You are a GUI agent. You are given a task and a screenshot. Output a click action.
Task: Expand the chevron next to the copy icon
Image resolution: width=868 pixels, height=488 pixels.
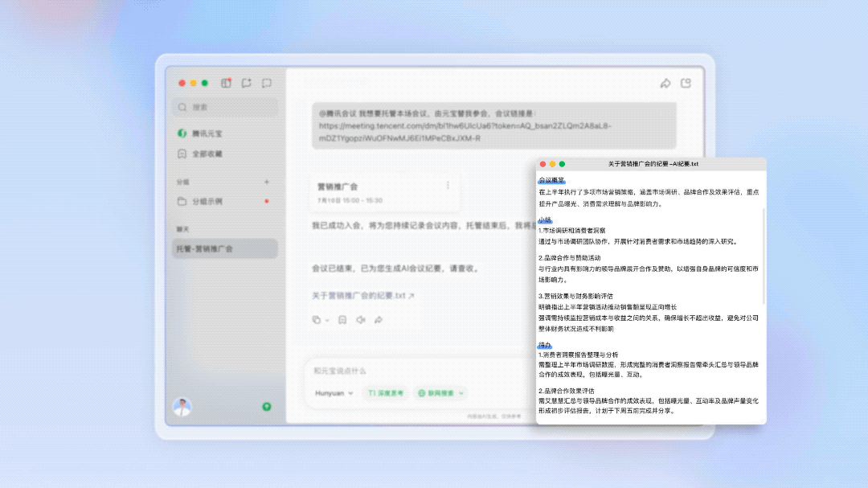[x=327, y=320]
